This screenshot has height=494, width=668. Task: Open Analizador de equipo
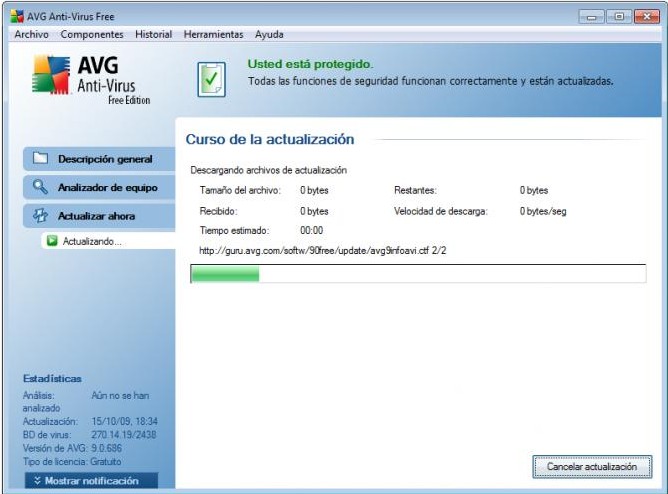tap(99, 187)
